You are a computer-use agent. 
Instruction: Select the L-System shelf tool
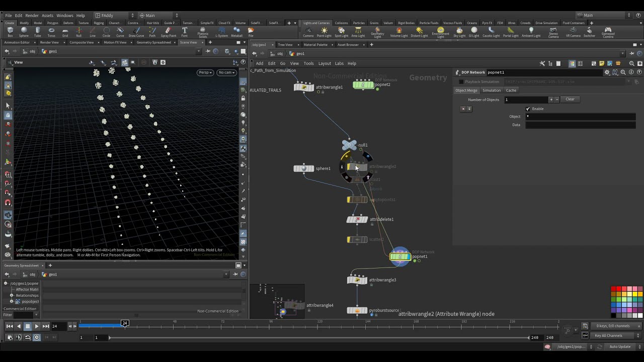pos(221,32)
